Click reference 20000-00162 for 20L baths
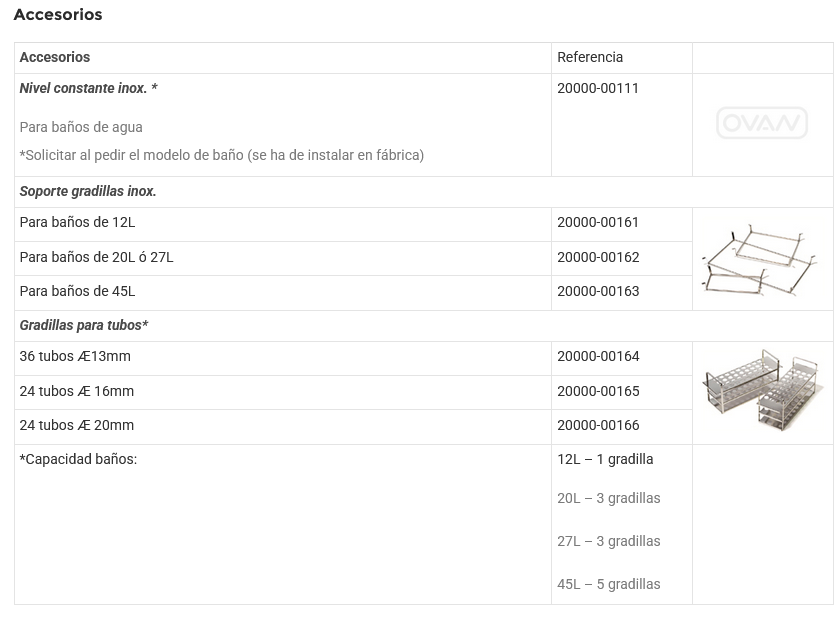The height and width of the screenshot is (617, 837). coord(598,257)
